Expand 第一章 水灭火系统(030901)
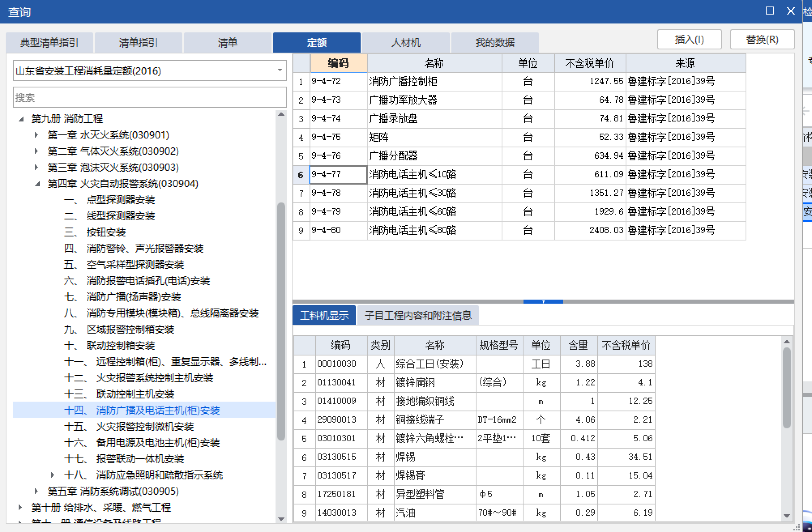Image resolution: width=812 pixels, height=532 pixels. pyautogui.click(x=36, y=135)
